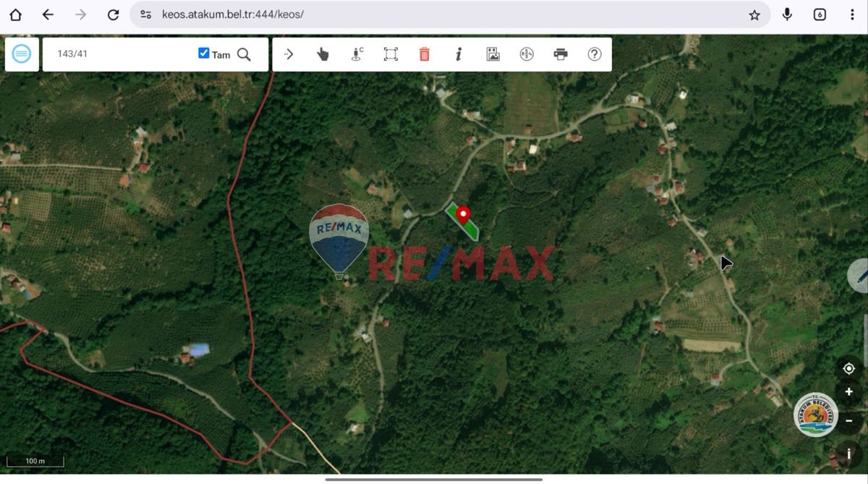Uncheck the Tam checkbox
Image resolution: width=868 pixels, height=484 pixels.
click(x=204, y=54)
